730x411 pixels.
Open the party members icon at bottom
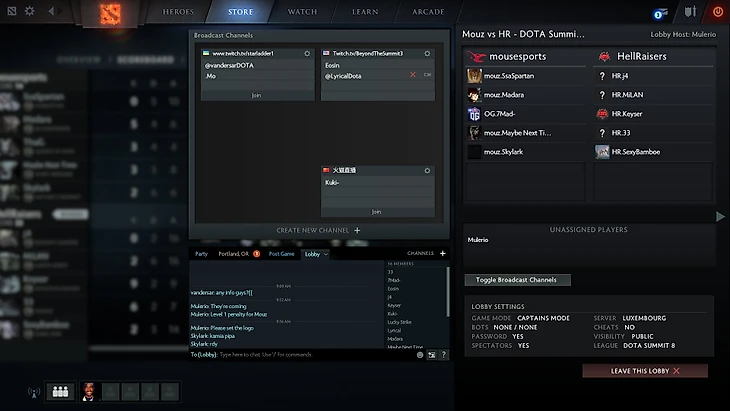(60, 391)
